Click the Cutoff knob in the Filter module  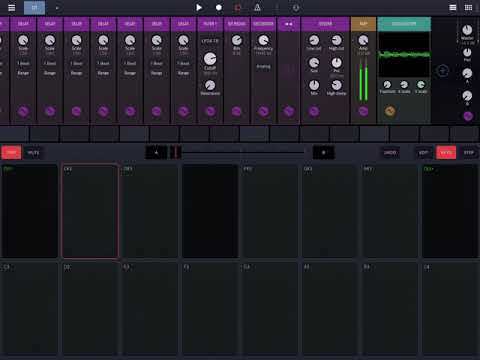tap(210, 59)
